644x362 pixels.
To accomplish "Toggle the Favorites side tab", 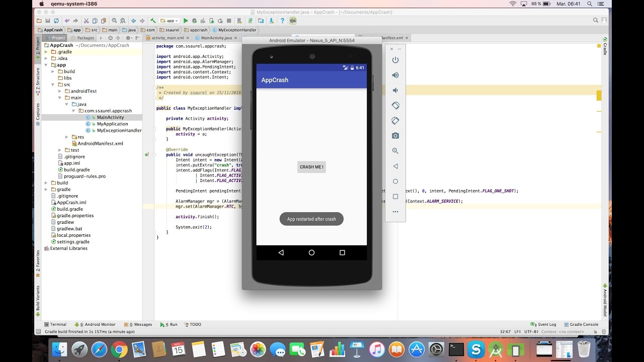I will 38,264.
